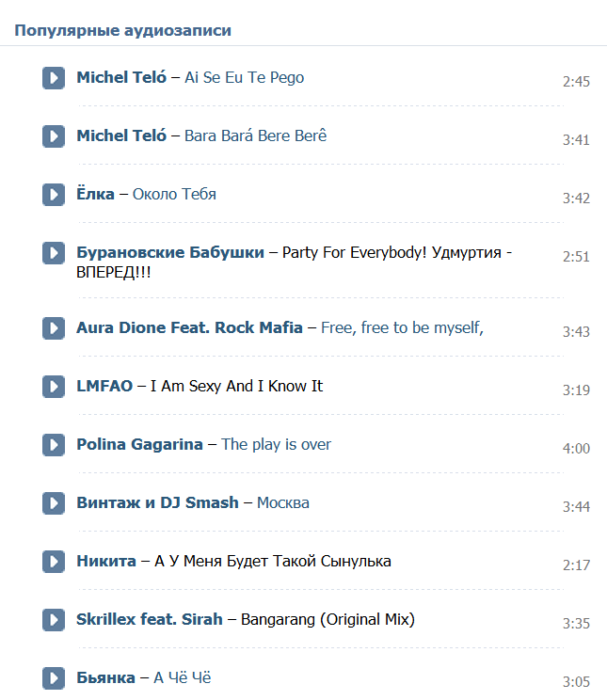Play Polina Gagarina The play is over

click(x=54, y=445)
